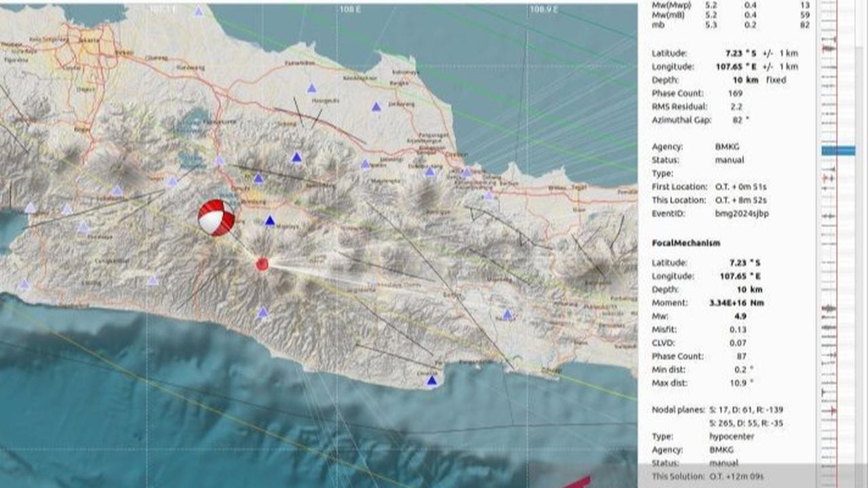The image size is (868, 488).
Task: Select the event ID 'bmg2024sjbp'
Action: pyautogui.click(x=741, y=213)
